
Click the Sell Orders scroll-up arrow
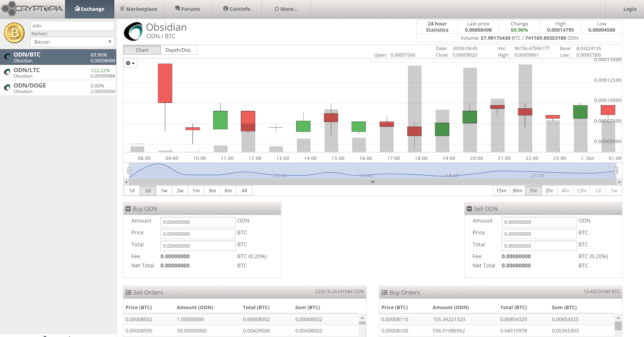pyautogui.click(x=362, y=318)
